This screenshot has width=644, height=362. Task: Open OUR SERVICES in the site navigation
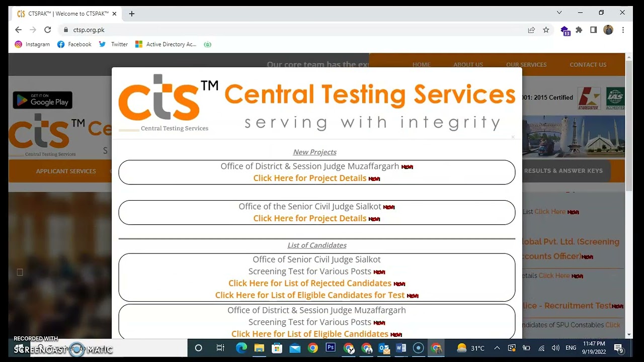pos(526,64)
